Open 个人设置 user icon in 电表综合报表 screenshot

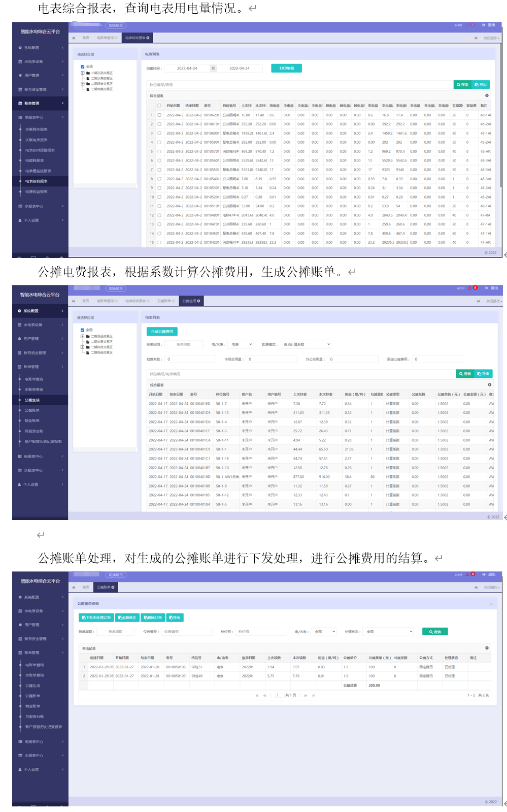(x=20, y=220)
